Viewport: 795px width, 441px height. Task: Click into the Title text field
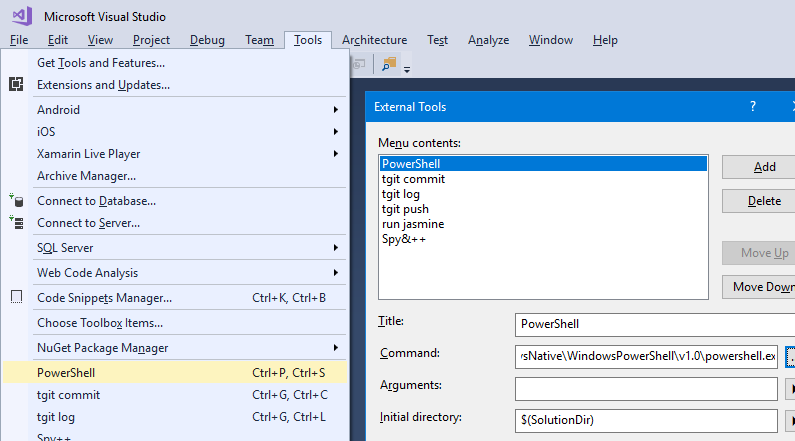point(646,324)
